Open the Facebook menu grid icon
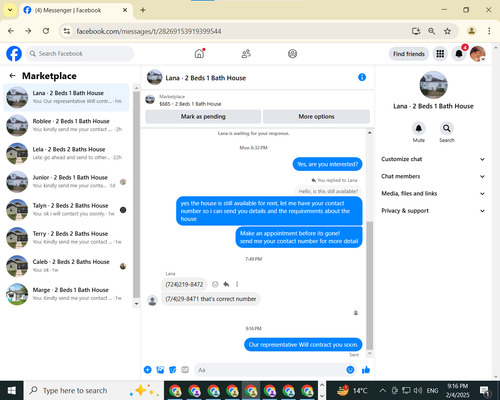This screenshot has width=500, height=400. point(440,54)
